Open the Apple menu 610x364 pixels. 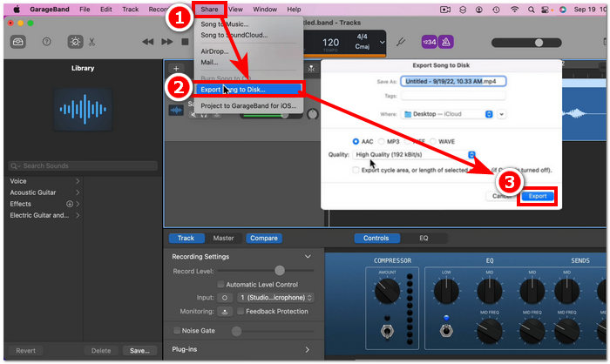17,10
